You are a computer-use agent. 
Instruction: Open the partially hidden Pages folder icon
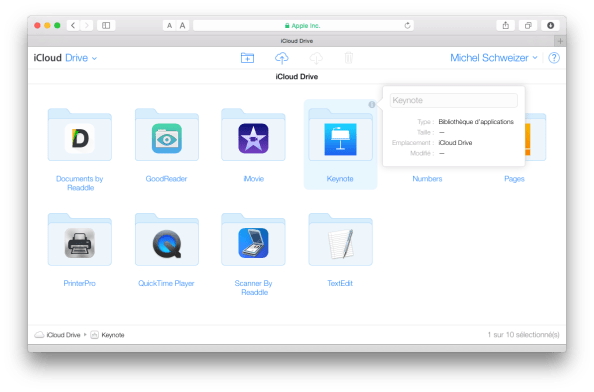point(536,137)
